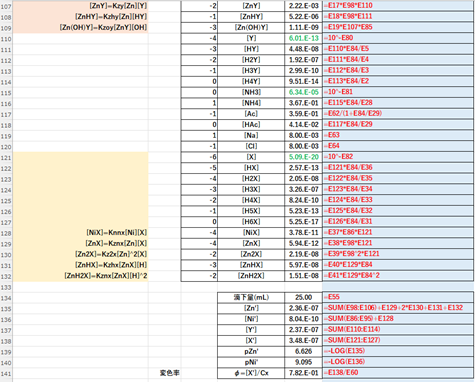Click formula cell =-LOG(E135)

tap(398, 351)
